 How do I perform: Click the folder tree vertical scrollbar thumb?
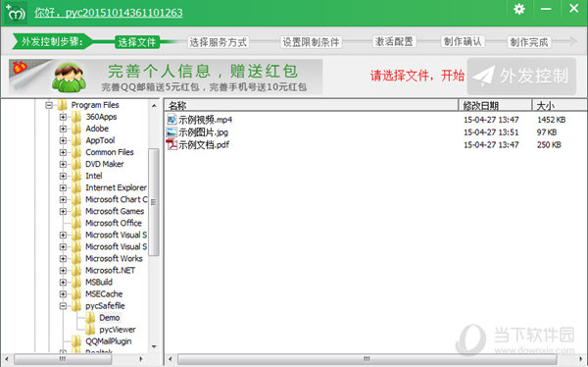tap(153, 202)
